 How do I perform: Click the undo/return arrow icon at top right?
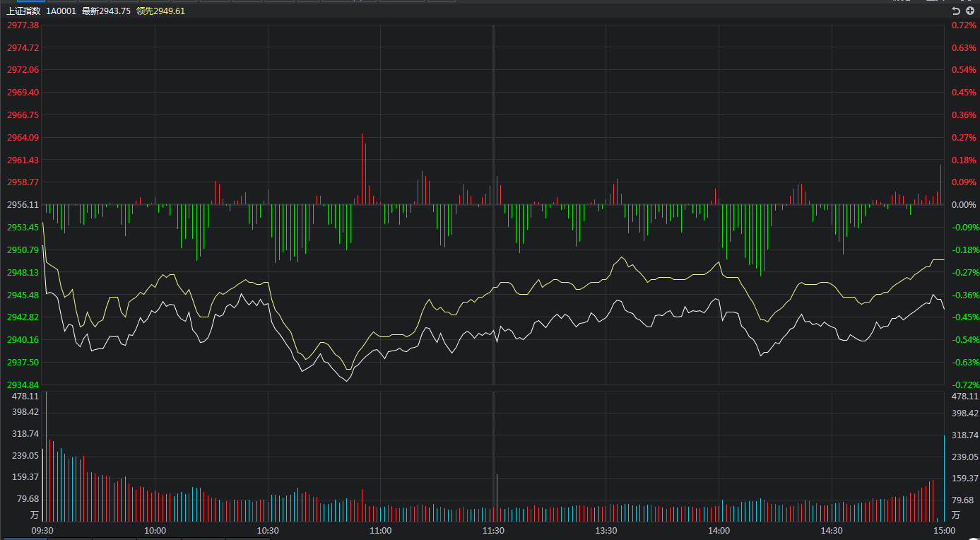click(956, 11)
